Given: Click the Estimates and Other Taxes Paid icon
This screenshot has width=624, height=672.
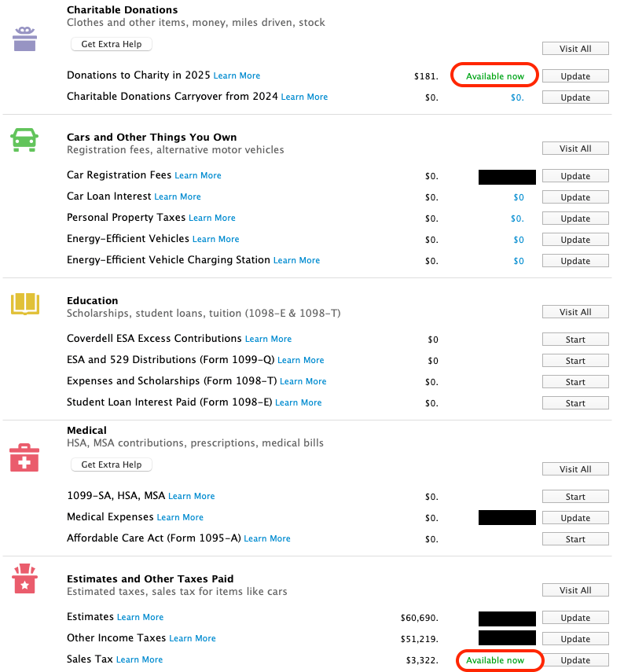Looking at the screenshot, I should click(x=24, y=578).
